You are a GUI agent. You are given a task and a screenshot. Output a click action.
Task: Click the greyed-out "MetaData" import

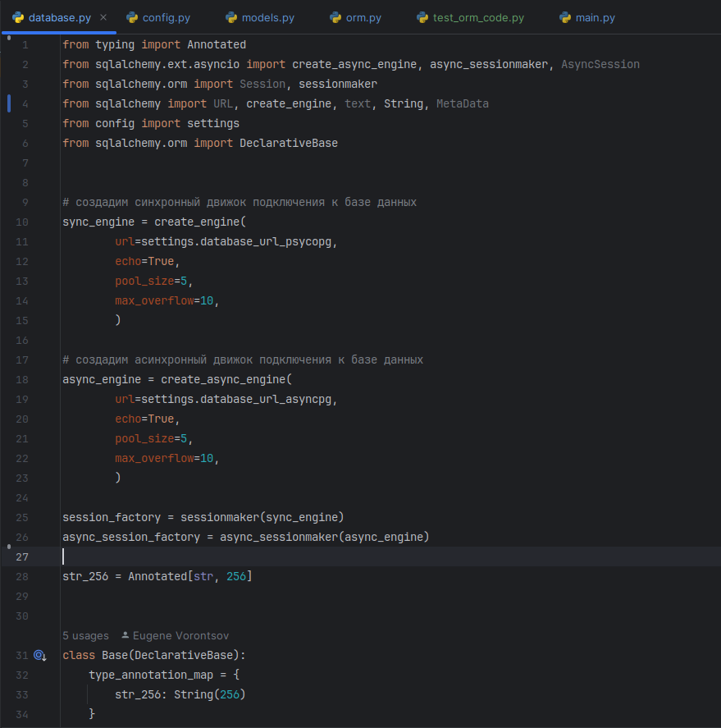[x=463, y=103]
